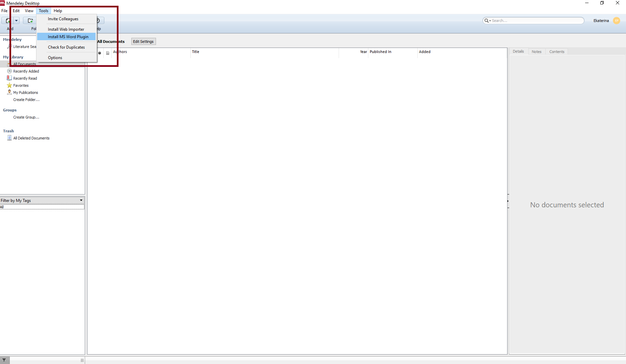Collapse the details panel via side arrow
The width and height of the screenshot is (626, 364).
(508, 201)
